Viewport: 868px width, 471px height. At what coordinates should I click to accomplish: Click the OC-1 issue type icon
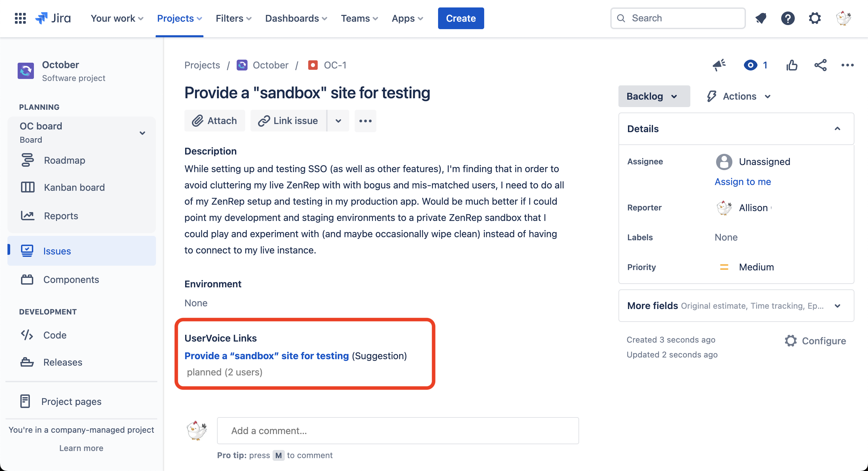(313, 65)
